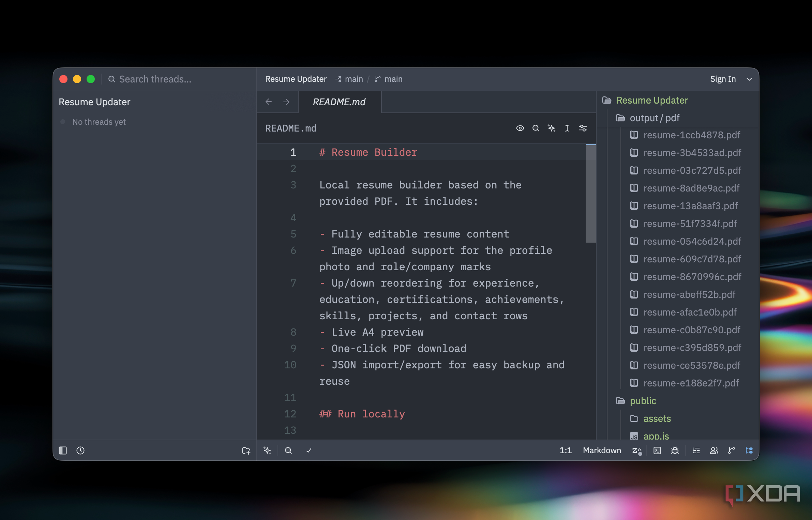The height and width of the screenshot is (520, 812).
Task: Click the 1:1 cursor position indicator
Action: pyautogui.click(x=566, y=450)
